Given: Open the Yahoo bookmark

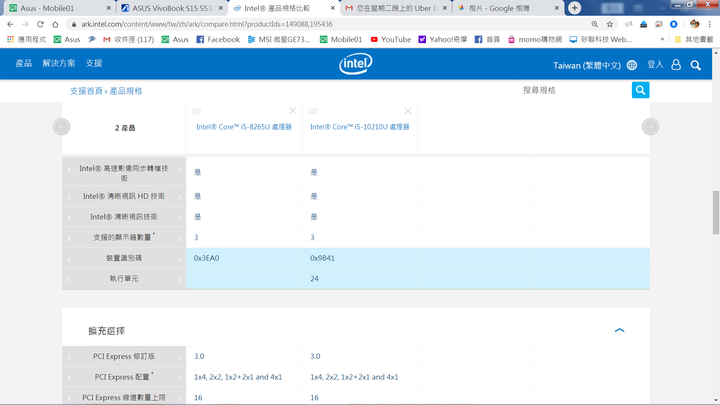Looking at the screenshot, I should pyautogui.click(x=443, y=39).
